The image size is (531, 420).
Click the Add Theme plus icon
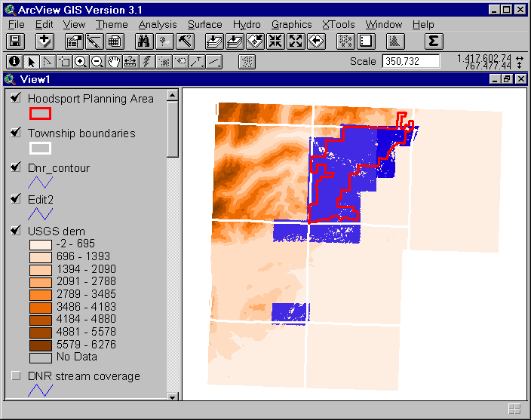(x=45, y=41)
